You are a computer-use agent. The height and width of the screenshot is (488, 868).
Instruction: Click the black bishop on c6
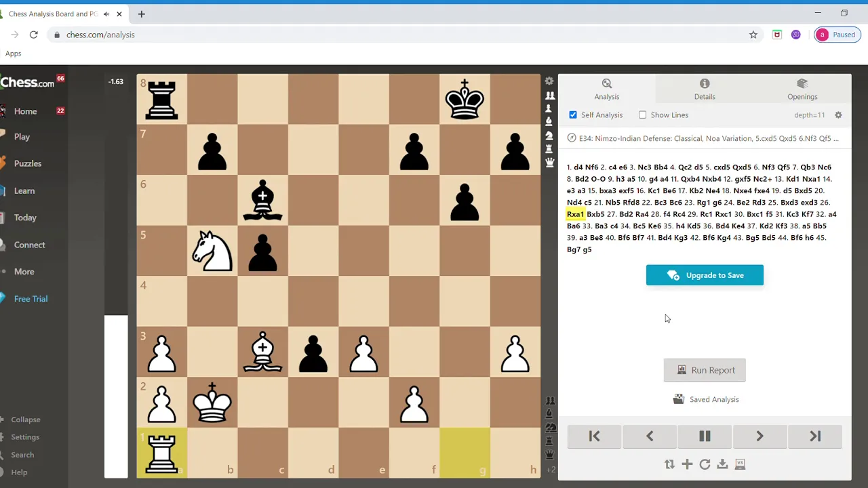(262, 200)
